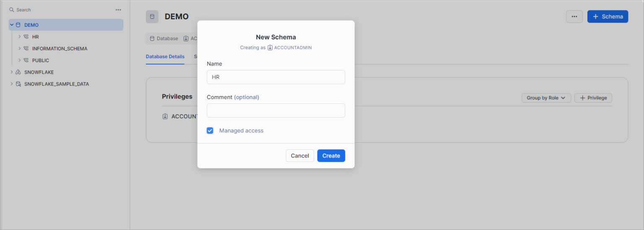This screenshot has height=230, width=644.
Task: Click the SNOWFLAKE_SAMPLE_DATA shared database icon
Action: coord(18,84)
